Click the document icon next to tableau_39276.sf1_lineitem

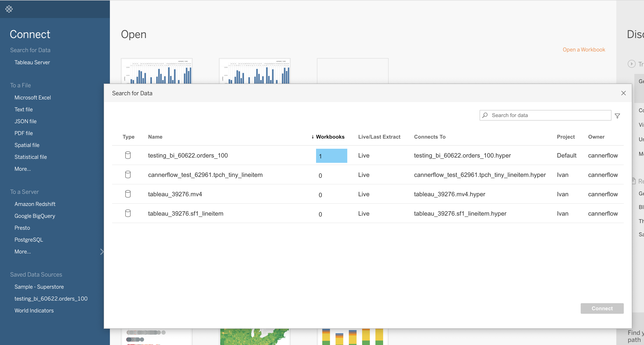(128, 213)
